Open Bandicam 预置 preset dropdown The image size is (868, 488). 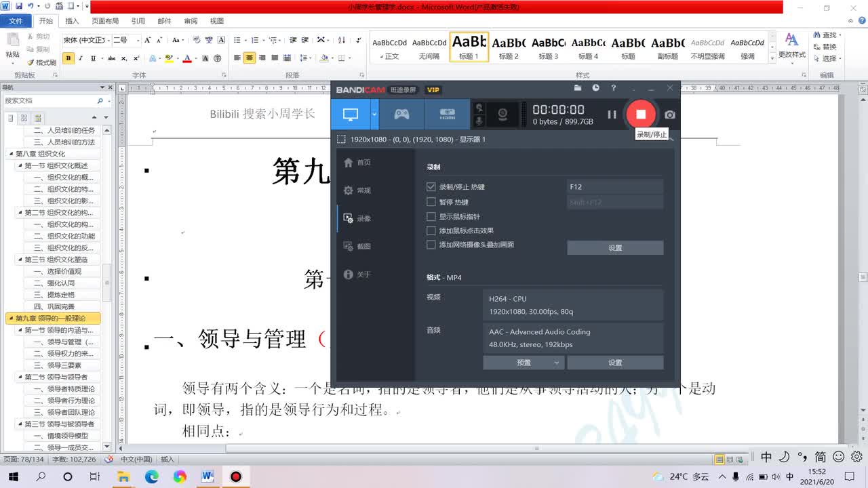click(524, 363)
